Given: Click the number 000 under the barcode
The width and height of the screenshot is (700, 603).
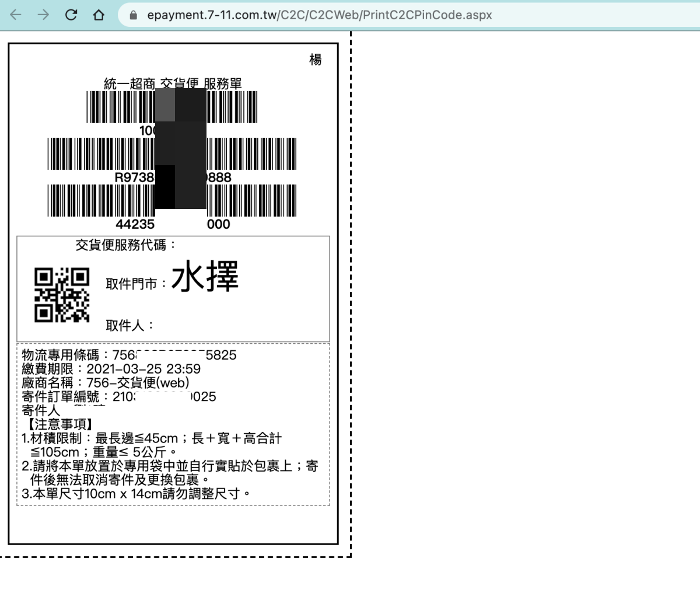Looking at the screenshot, I should 219,224.
